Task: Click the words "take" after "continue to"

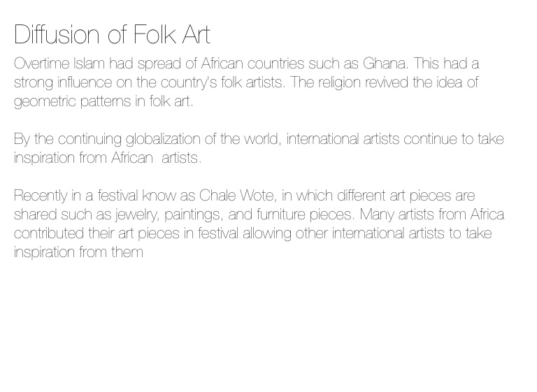Action: click(490, 139)
